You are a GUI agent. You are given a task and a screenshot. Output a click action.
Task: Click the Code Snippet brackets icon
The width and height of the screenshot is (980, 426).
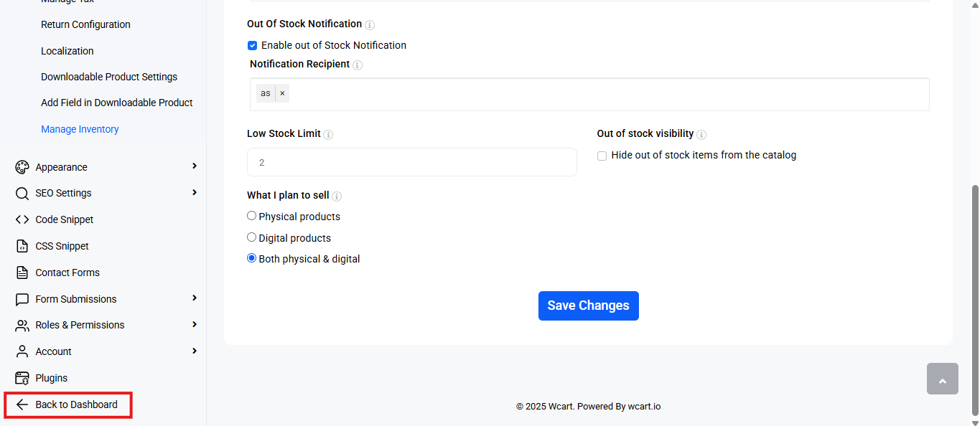pos(22,219)
